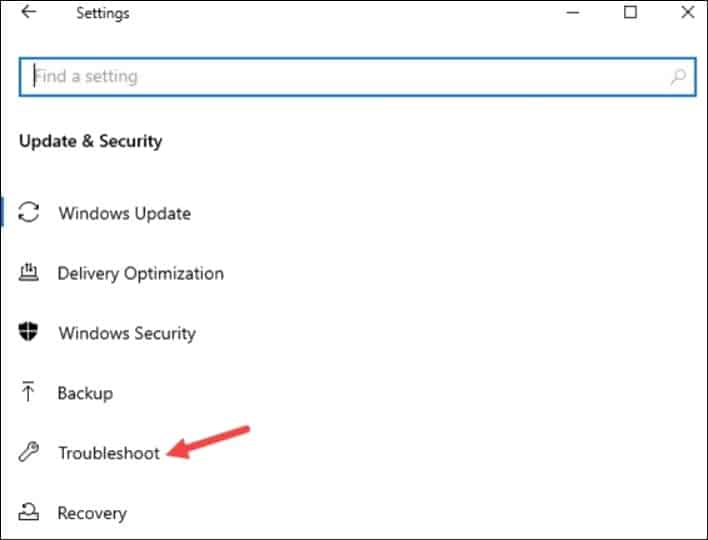Click the Update & Security heading
Image resolution: width=708 pixels, height=540 pixels.
[x=90, y=141]
